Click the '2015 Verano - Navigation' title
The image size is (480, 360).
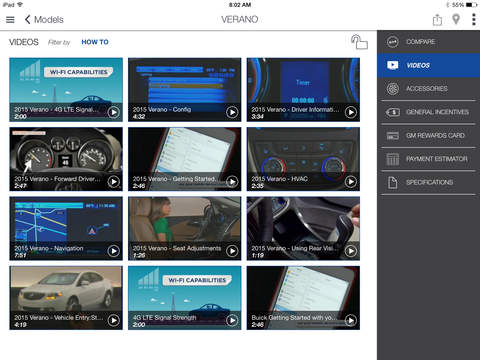[49, 248]
